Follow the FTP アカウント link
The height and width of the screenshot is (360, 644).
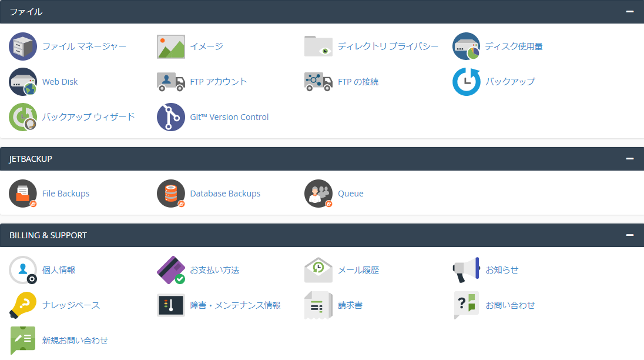click(x=219, y=82)
